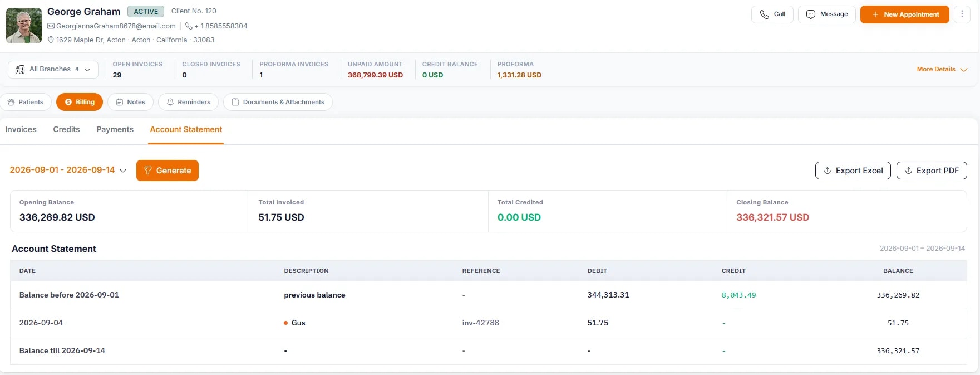Click the phone icon beside the phone number
980x375 pixels.
189,26
